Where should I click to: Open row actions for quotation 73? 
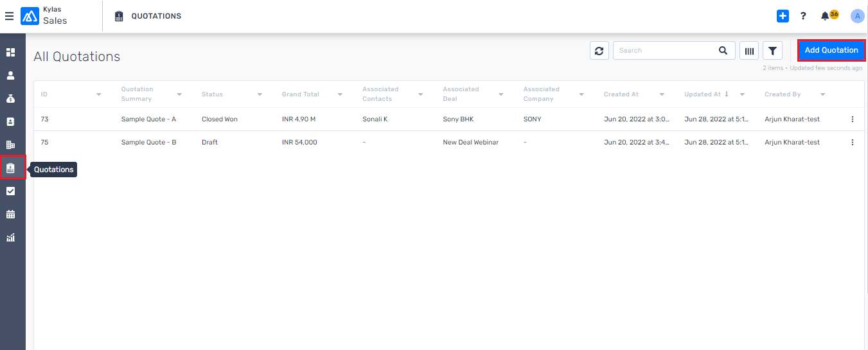click(853, 119)
